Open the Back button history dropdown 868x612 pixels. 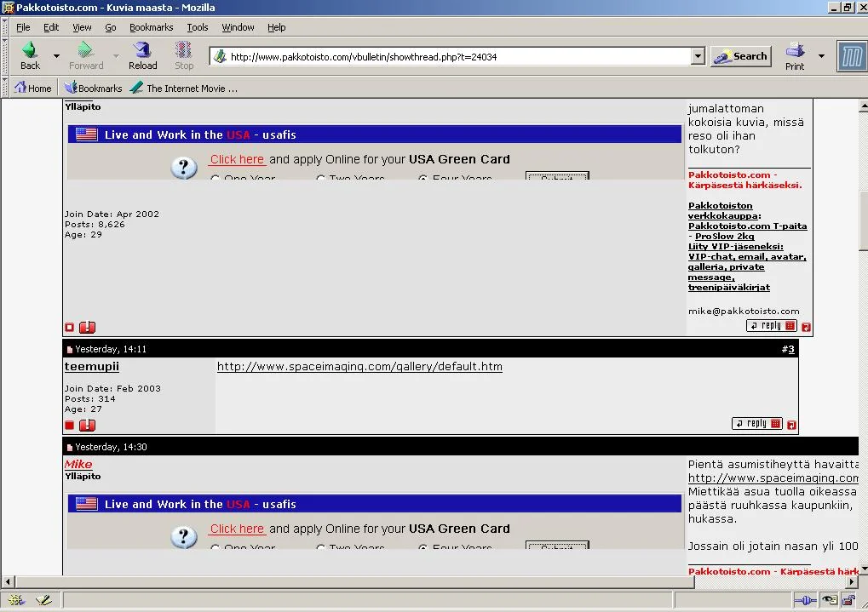click(x=57, y=56)
